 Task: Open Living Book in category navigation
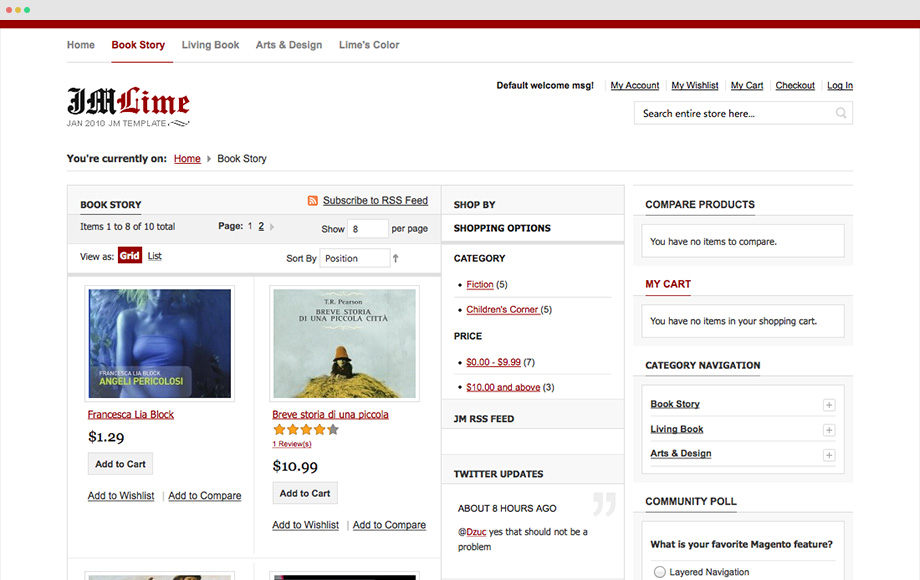tap(677, 429)
